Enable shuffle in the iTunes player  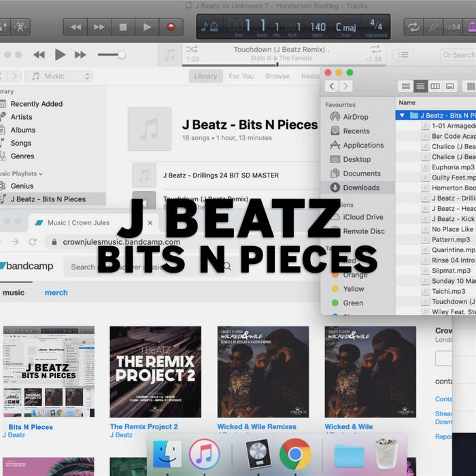coord(192,50)
